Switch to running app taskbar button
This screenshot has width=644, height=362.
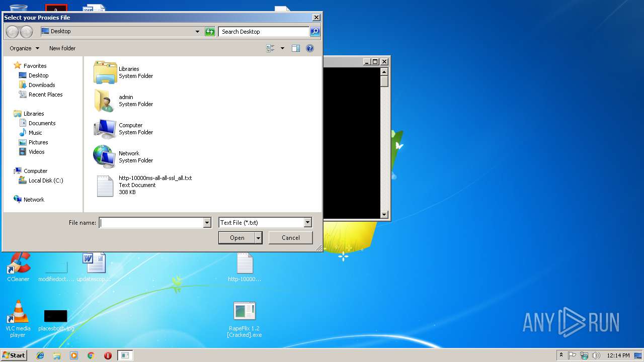click(x=125, y=355)
